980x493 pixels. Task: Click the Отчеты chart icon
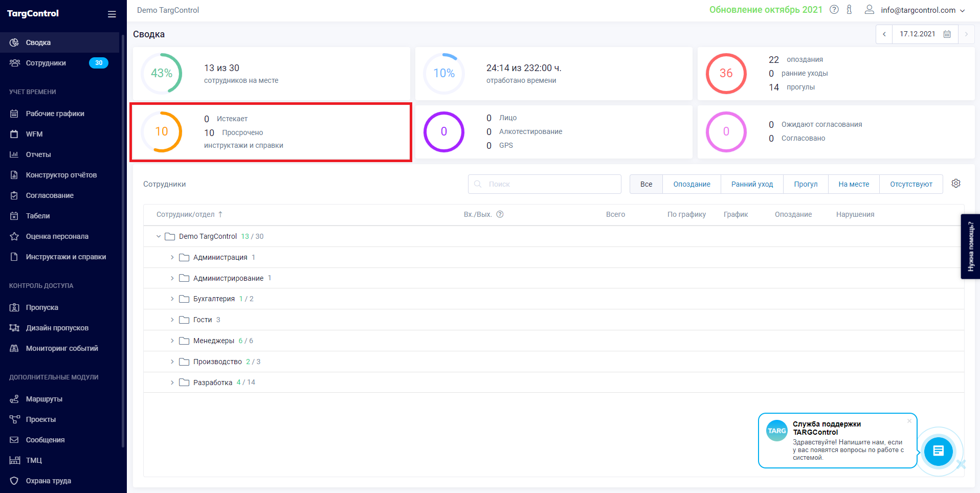(x=14, y=154)
